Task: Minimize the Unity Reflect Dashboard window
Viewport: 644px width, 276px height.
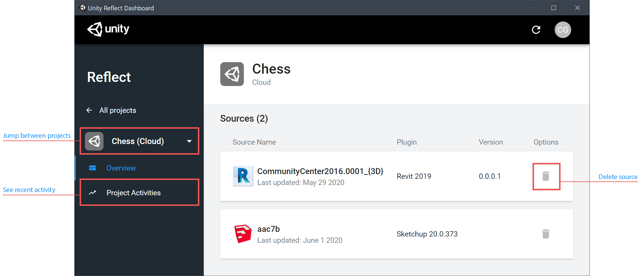Action: click(x=530, y=8)
